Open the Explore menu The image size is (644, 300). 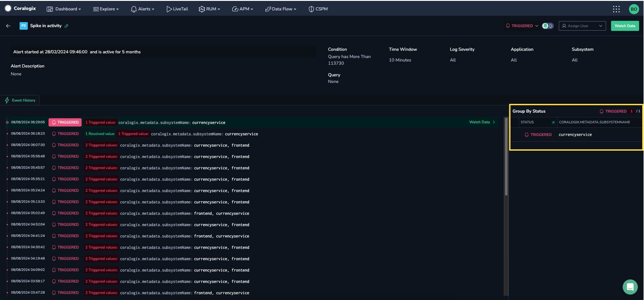106,9
